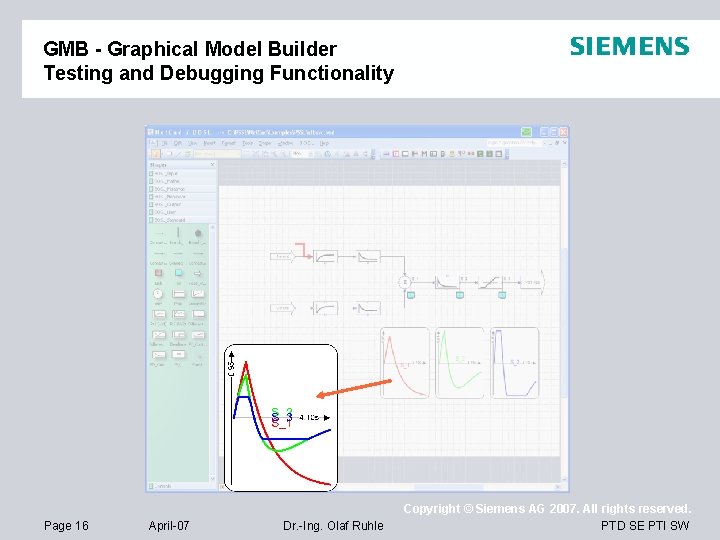Viewport: 720px width, 540px height.
Task: Select the red square shape in the stencil
Action: click(158, 273)
